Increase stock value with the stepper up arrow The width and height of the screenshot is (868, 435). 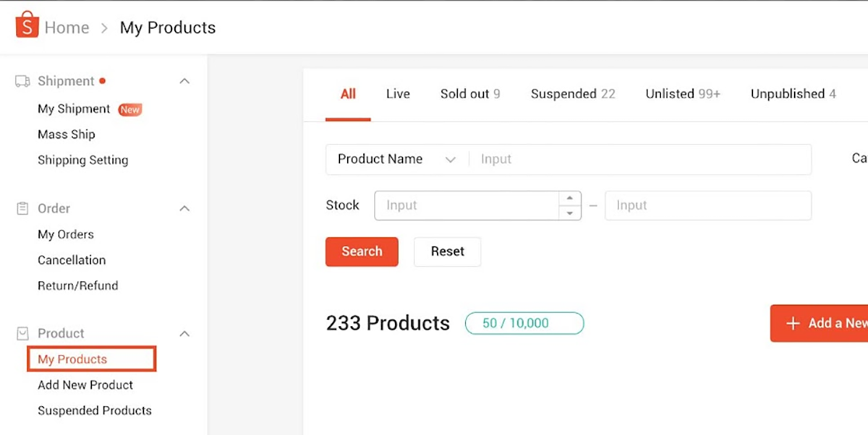[x=570, y=199]
